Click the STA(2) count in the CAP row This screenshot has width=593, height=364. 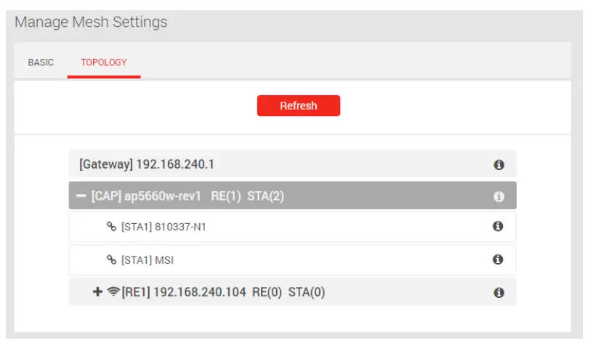pos(265,196)
